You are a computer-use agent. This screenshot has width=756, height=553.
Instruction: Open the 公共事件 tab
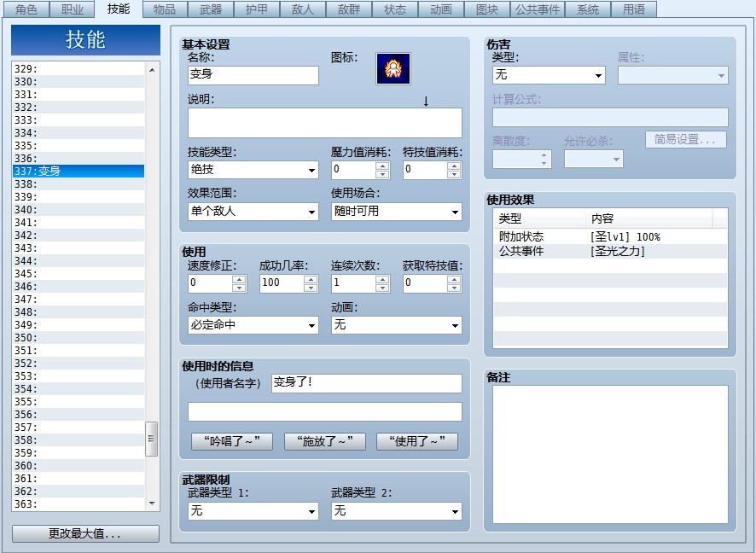[537, 9]
